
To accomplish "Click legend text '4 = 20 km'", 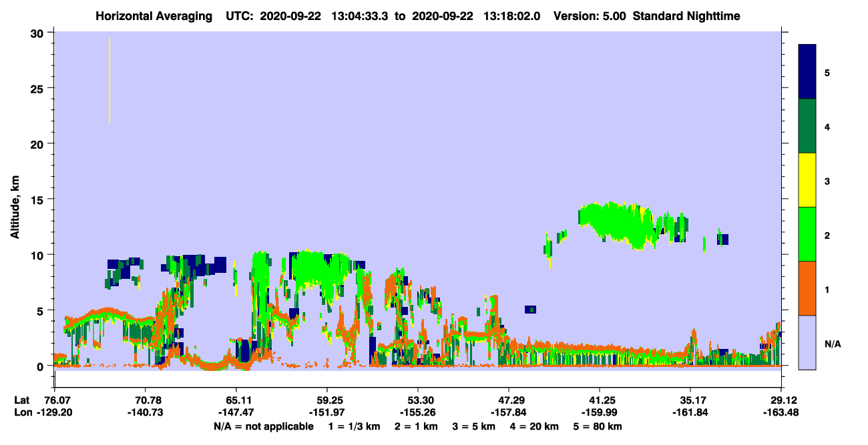I will point(533,426).
